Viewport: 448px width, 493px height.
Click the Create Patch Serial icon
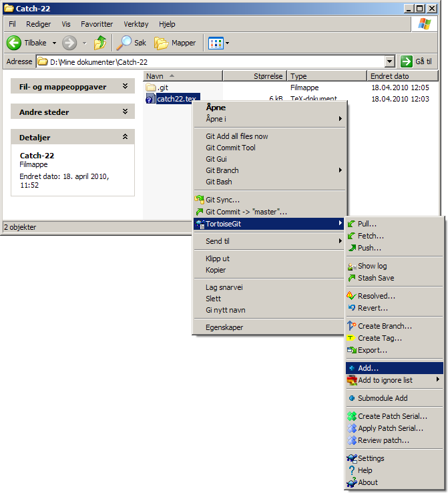[x=352, y=416]
